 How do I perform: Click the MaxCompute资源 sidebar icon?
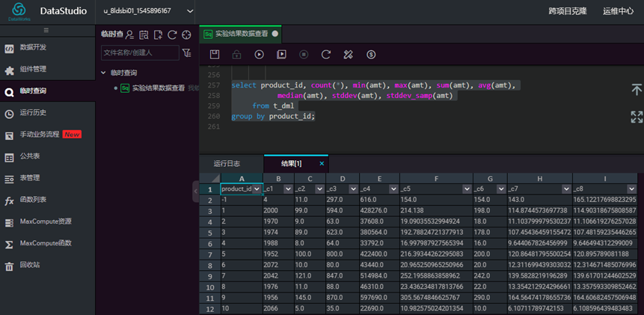(x=9, y=222)
